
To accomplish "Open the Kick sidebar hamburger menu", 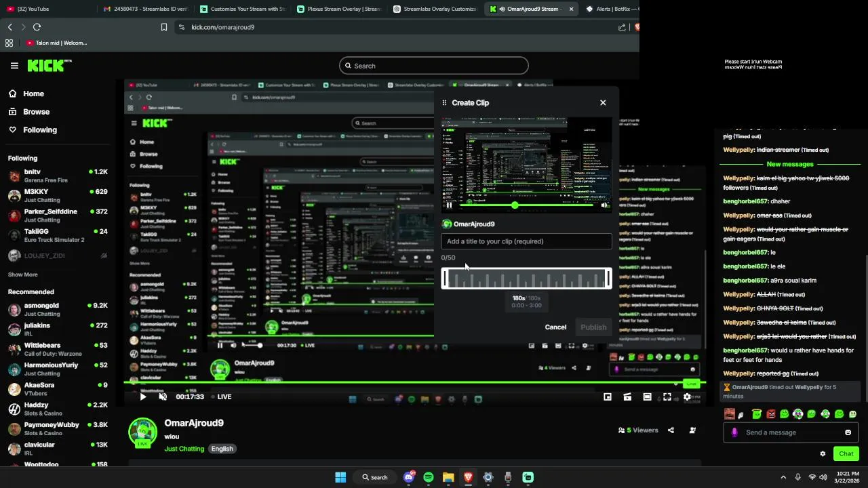I will pyautogui.click(x=14, y=66).
